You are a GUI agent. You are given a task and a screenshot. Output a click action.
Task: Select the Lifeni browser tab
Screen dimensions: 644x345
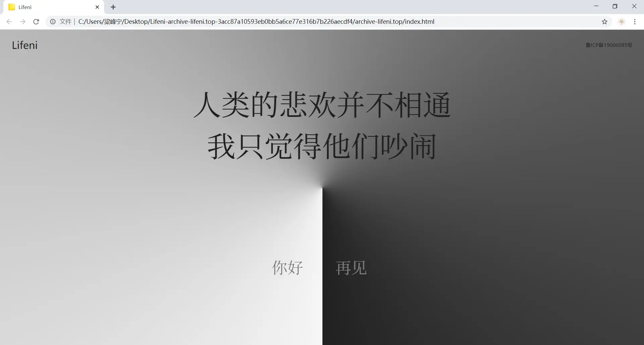(50, 7)
